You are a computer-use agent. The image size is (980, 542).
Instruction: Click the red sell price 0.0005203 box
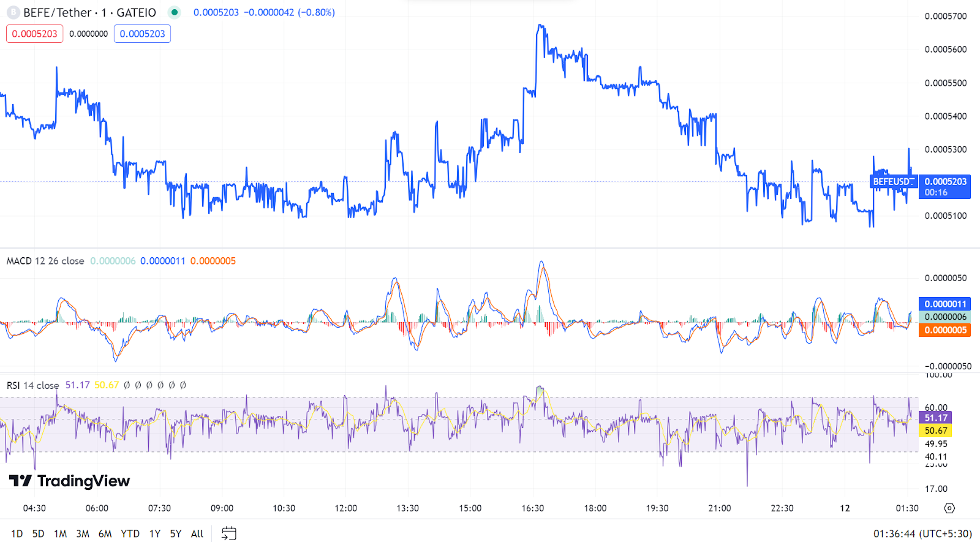[34, 34]
